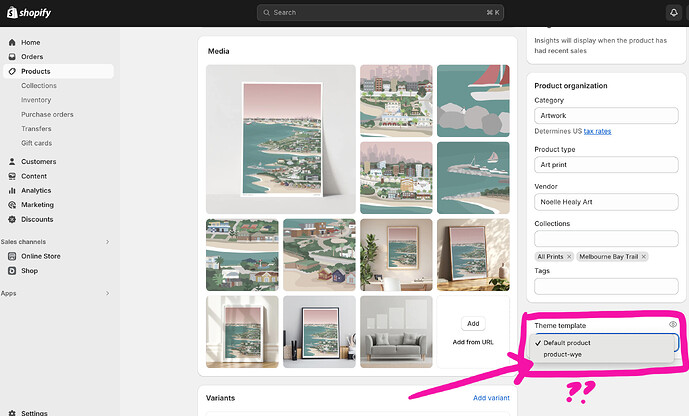Click the Shop channel icon
Screen dimensions: 689x416
tap(12, 271)
